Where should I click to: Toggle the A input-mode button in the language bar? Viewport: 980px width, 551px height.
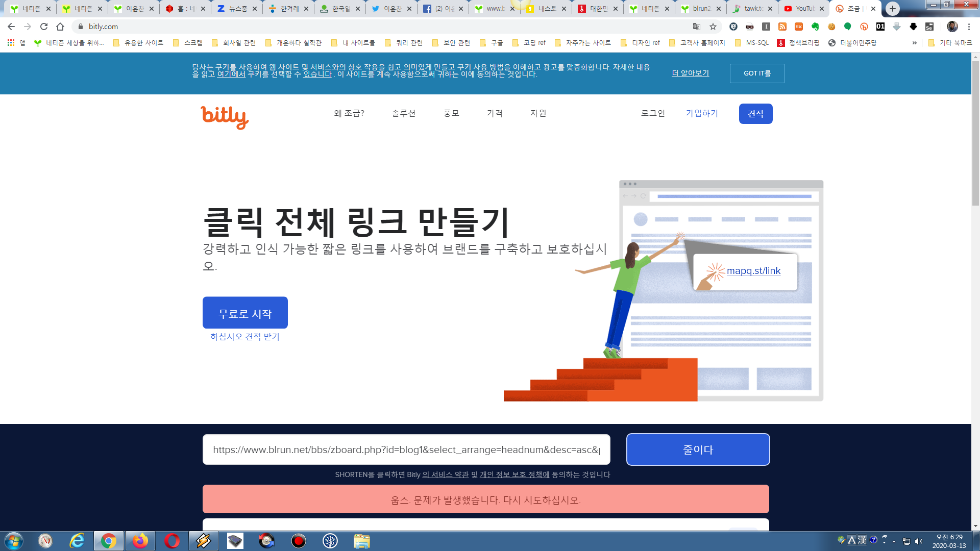click(x=851, y=540)
